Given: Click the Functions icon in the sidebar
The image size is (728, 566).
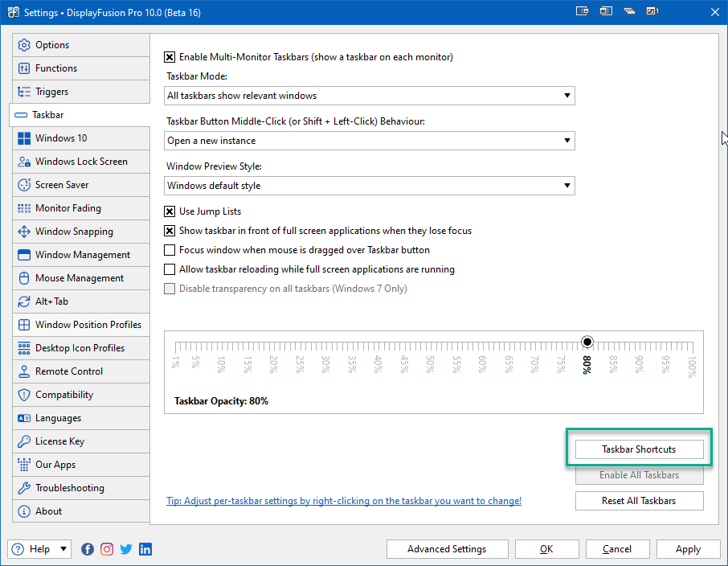Looking at the screenshot, I should (23, 68).
